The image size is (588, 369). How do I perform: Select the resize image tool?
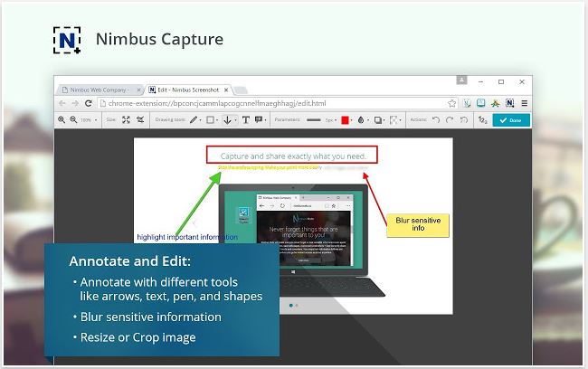coord(126,119)
